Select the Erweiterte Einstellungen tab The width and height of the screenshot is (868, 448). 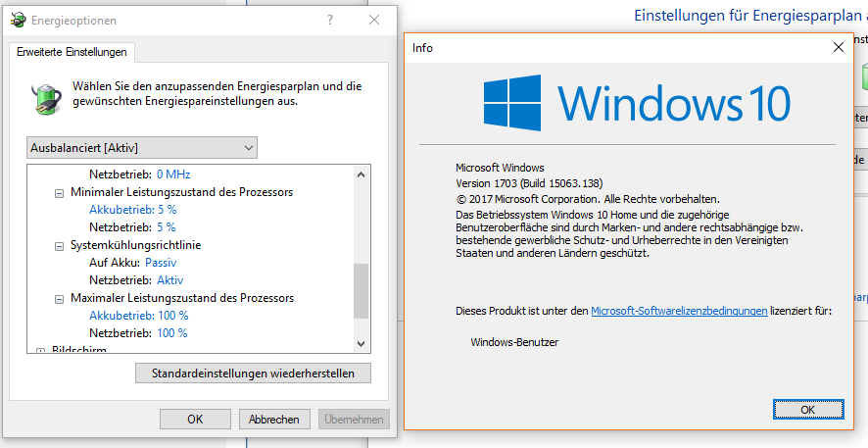point(72,52)
